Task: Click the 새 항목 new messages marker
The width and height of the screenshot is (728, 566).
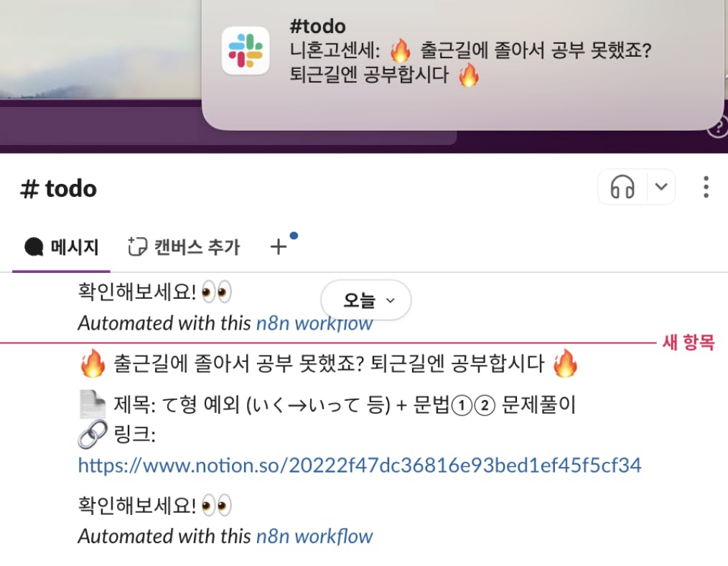Action: click(x=688, y=343)
